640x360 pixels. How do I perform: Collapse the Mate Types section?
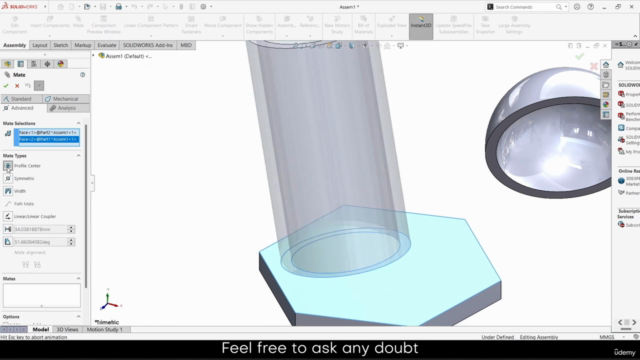pyautogui.click(x=78, y=156)
